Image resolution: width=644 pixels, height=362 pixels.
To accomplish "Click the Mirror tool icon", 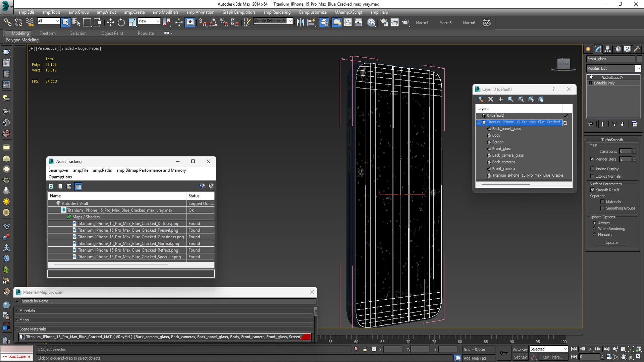I will tap(301, 22).
